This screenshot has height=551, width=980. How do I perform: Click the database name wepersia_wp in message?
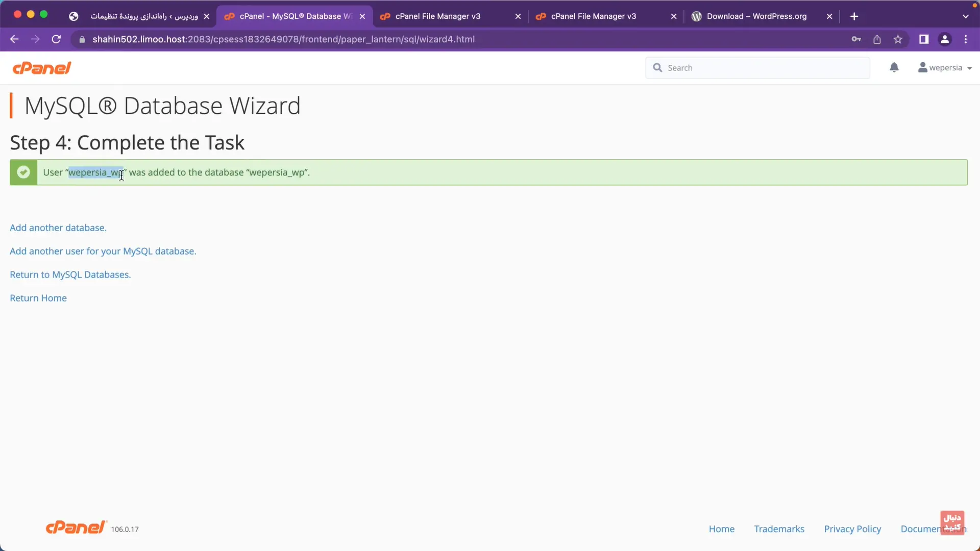pyautogui.click(x=278, y=172)
